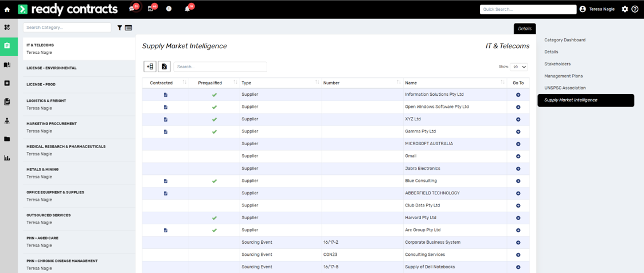Click the Open Windows Software Pty Ltd name
The width and height of the screenshot is (644, 273).
pyautogui.click(x=436, y=107)
